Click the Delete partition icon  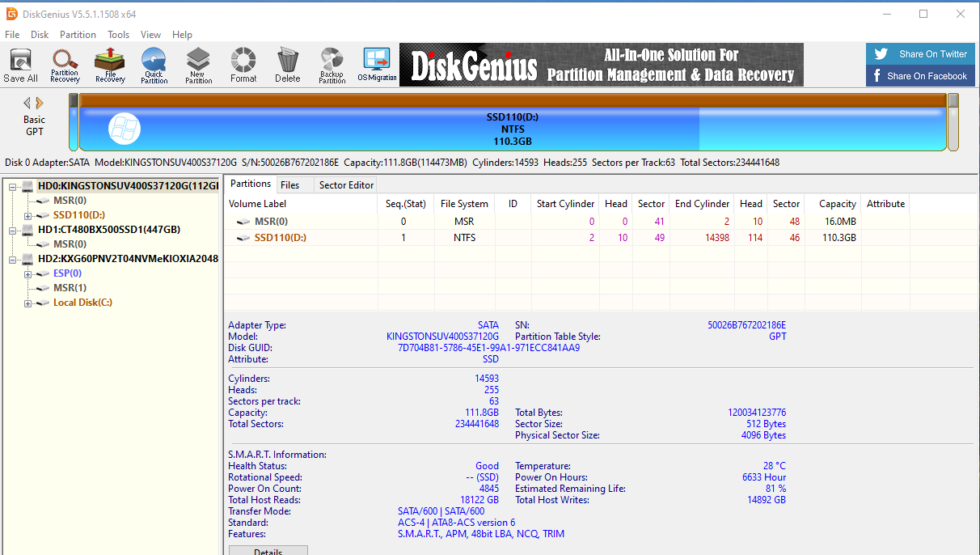tap(287, 65)
